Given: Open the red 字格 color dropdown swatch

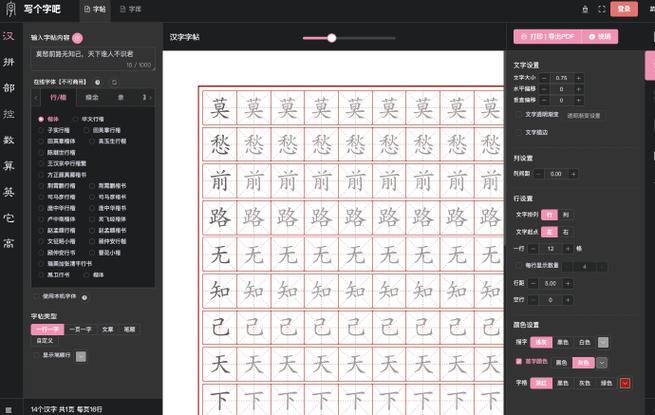Looking at the screenshot, I should pyautogui.click(x=625, y=383).
